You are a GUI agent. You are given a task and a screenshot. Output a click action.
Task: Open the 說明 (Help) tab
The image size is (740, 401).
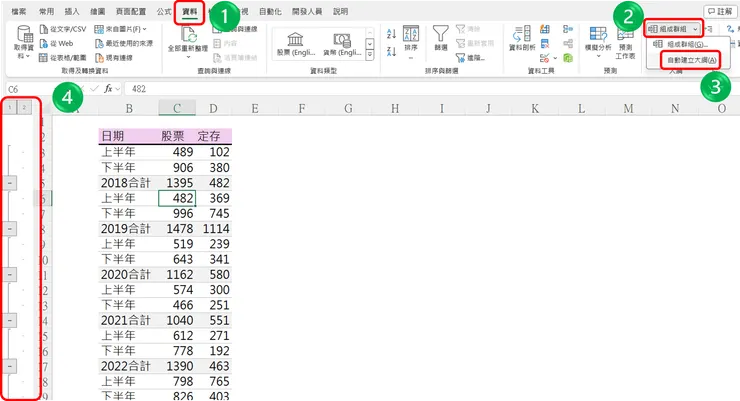tap(340, 11)
